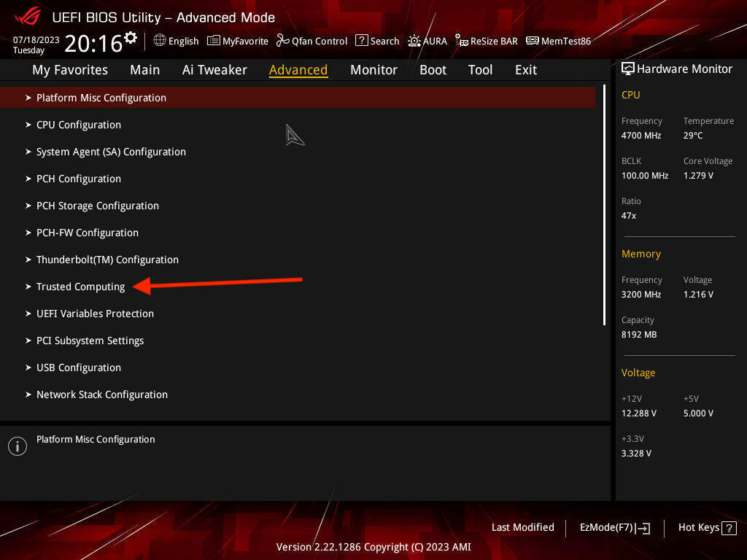Expand Trusted Computing arrow

(28, 287)
